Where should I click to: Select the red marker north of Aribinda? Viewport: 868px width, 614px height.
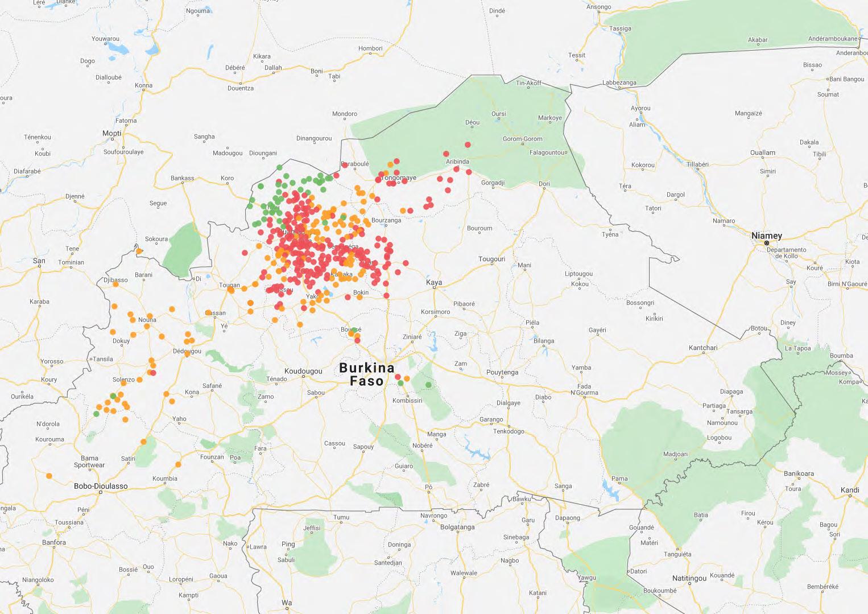[468, 145]
